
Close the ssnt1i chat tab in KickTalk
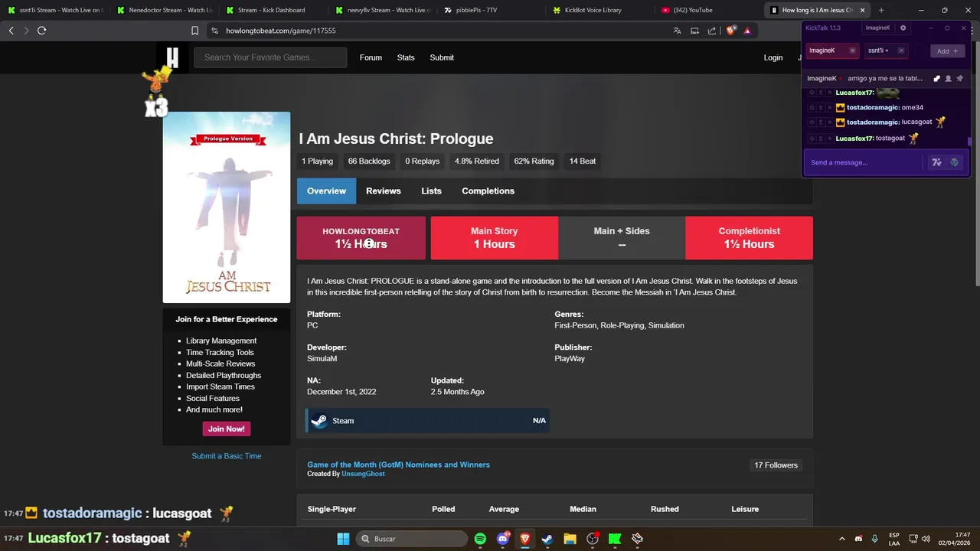(900, 51)
